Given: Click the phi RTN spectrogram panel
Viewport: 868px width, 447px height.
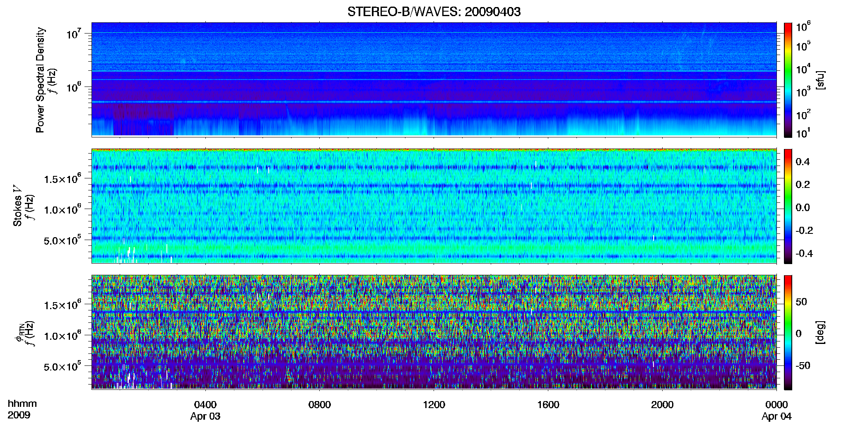Looking at the screenshot, I should point(434,332).
